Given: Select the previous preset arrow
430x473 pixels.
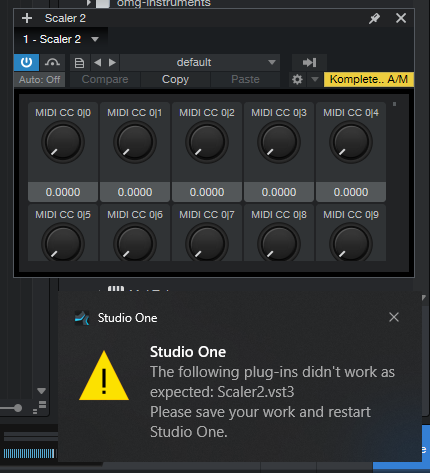Looking at the screenshot, I should (98, 62).
